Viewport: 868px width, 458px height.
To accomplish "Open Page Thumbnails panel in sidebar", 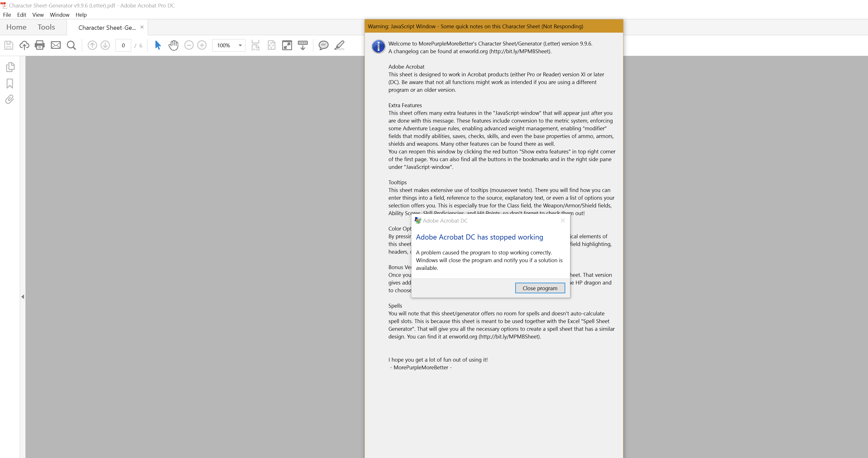I will pyautogui.click(x=11, y=67).
